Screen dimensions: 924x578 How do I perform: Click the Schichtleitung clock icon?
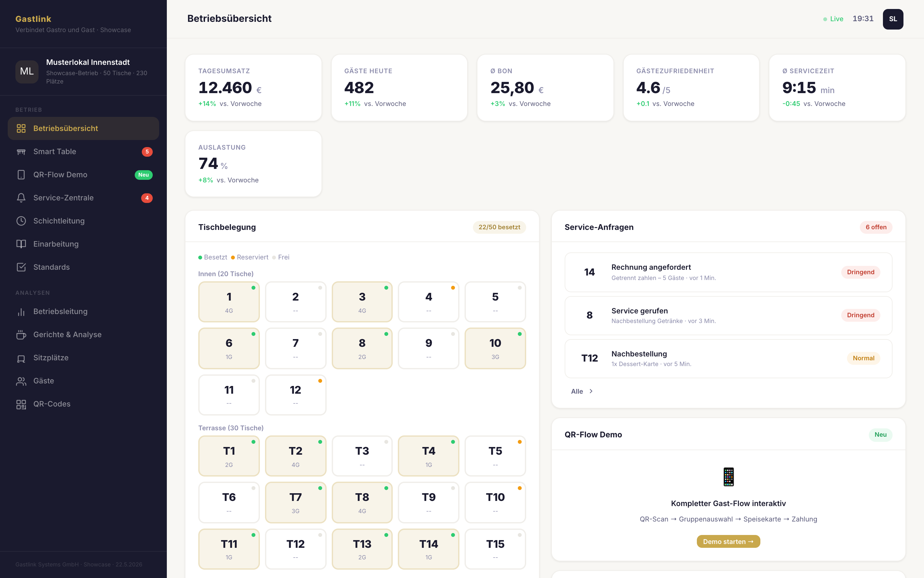21,221
